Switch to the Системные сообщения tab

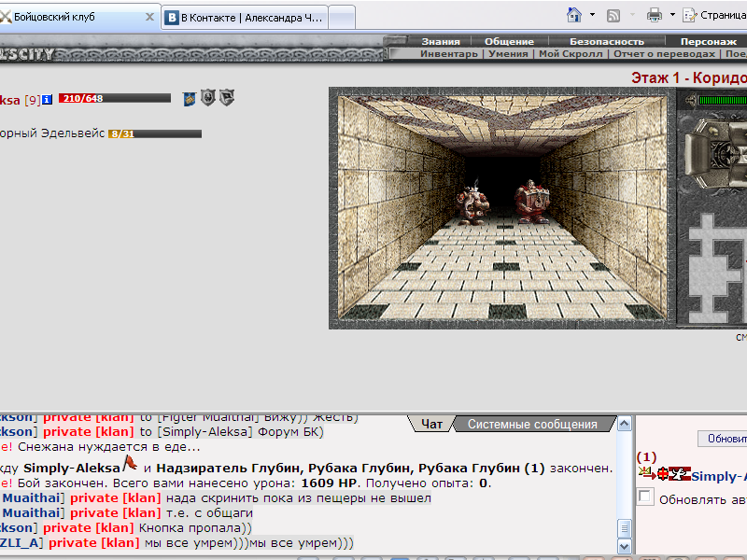point(532,424)
